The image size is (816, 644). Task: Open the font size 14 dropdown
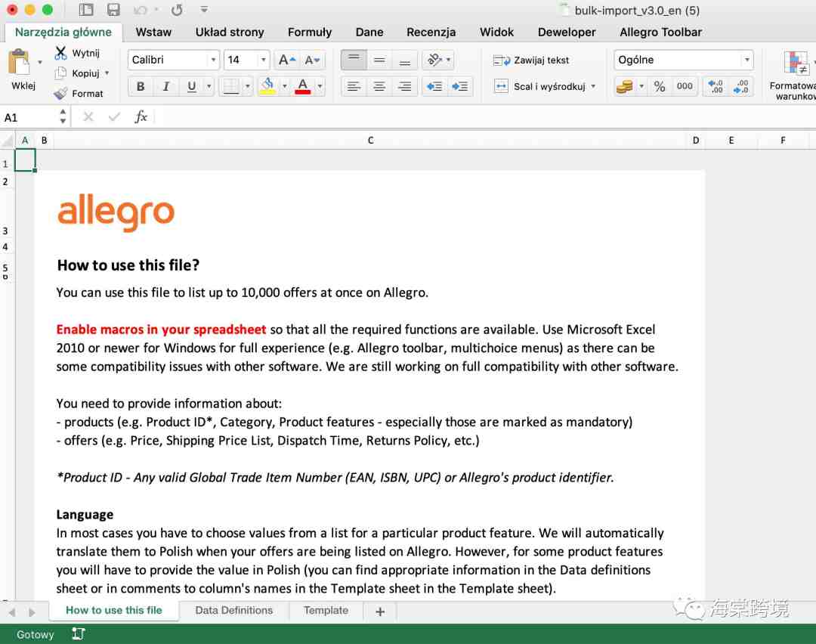[x=264, y=60]
